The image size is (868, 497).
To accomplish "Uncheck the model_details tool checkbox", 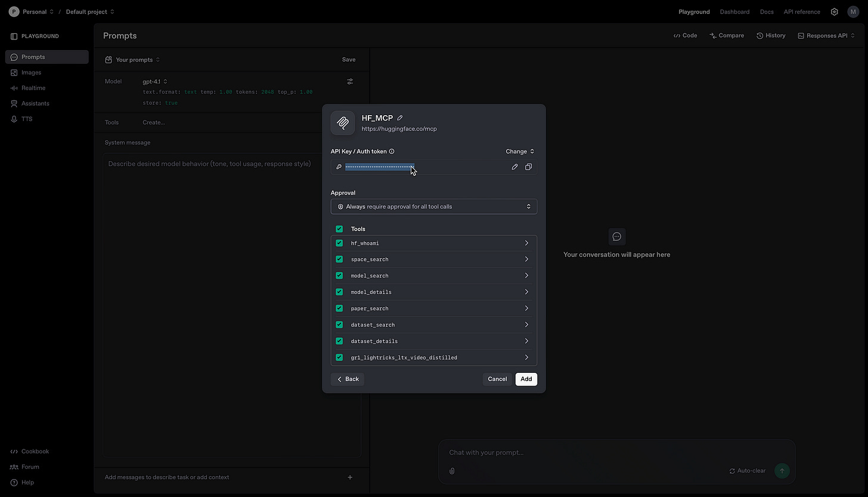I will tap(339, 292).
